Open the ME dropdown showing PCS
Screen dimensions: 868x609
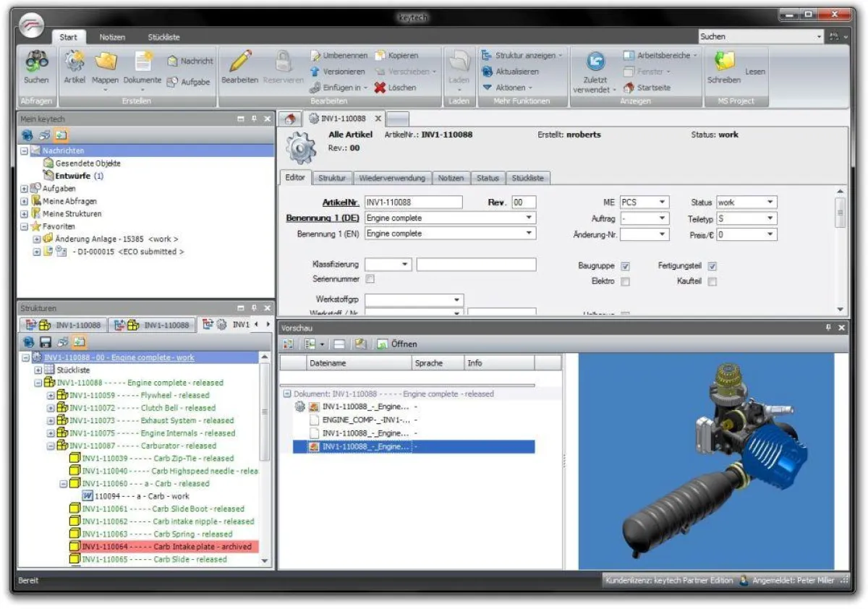pyautogui.click(x=662, y=203)
